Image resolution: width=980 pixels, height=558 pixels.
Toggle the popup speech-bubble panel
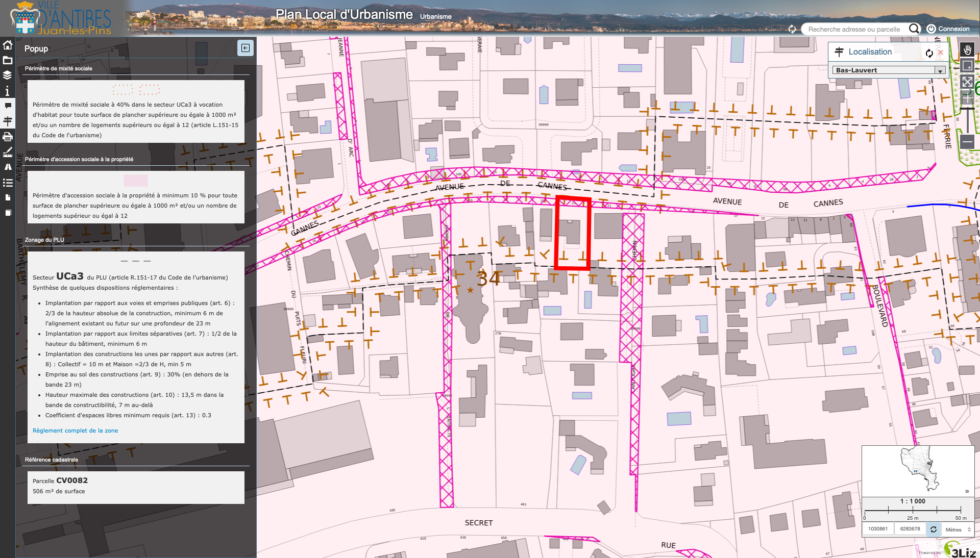click(8, 106)
